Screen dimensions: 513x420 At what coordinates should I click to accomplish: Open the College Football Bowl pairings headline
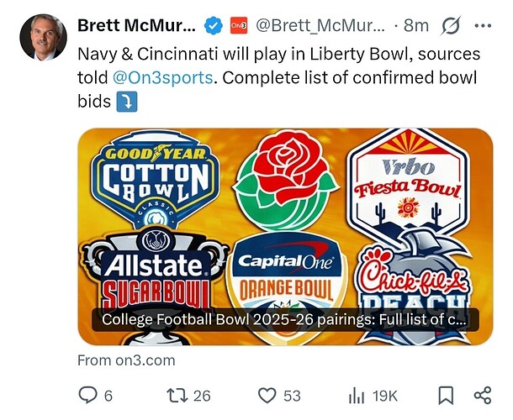click(x=284, y=319)
